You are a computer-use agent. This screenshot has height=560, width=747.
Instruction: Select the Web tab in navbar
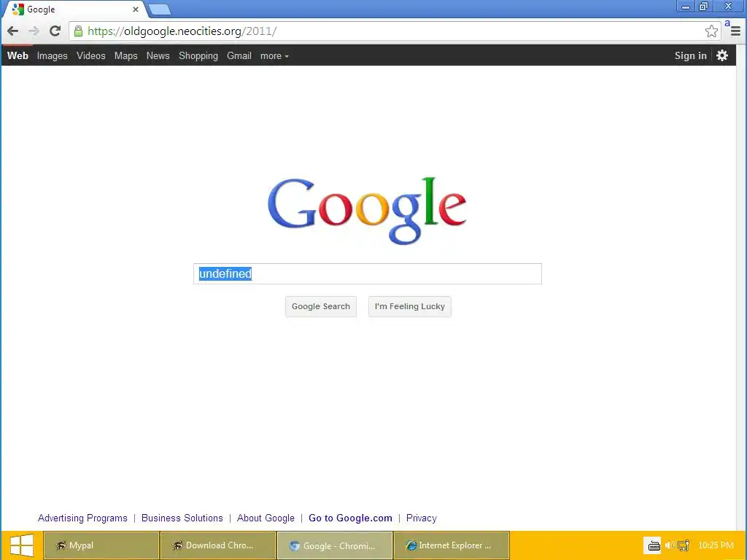pyautogui.click(x=18, y=55)
